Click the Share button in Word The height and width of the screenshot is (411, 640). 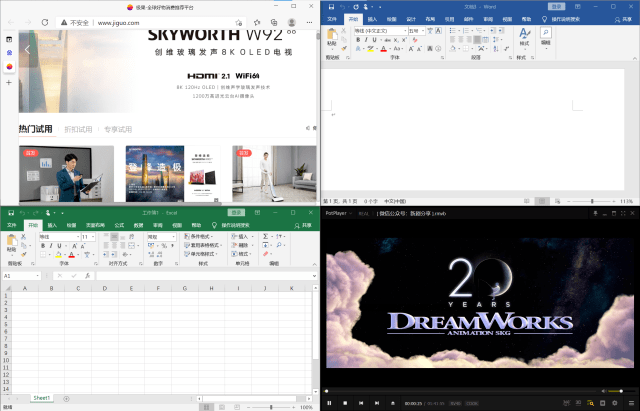[623, 20]
